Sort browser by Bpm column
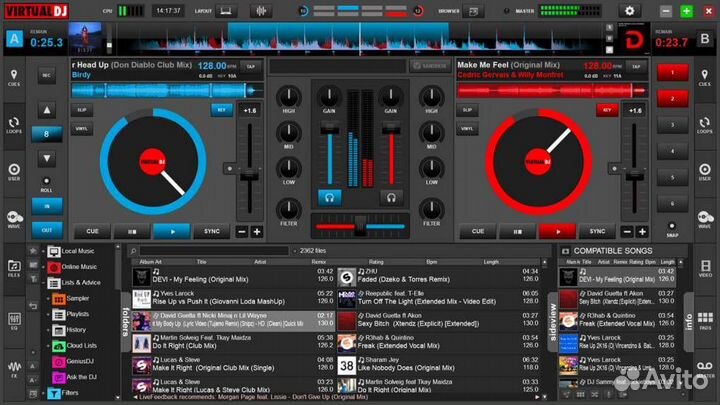The height and width of the screenshot is (405, 720). click(x=432, y=262)
